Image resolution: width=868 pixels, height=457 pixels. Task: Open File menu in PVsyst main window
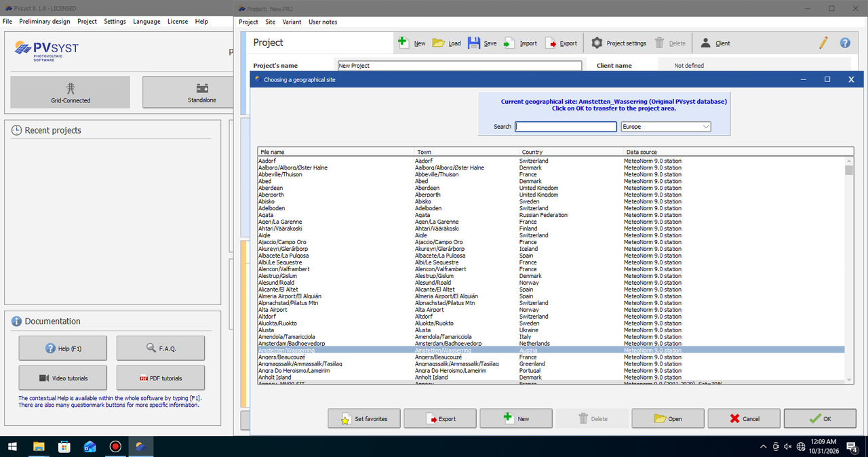tap(7, 22)
